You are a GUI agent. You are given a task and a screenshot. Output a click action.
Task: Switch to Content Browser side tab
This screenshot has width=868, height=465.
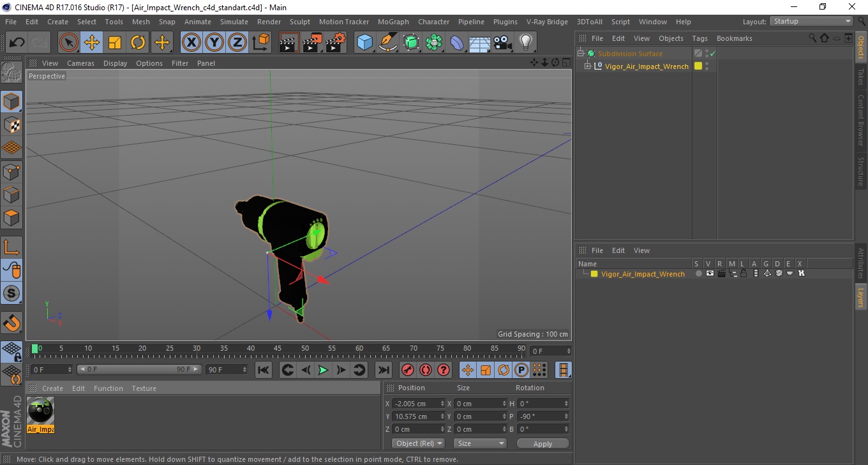pos(860,120)
